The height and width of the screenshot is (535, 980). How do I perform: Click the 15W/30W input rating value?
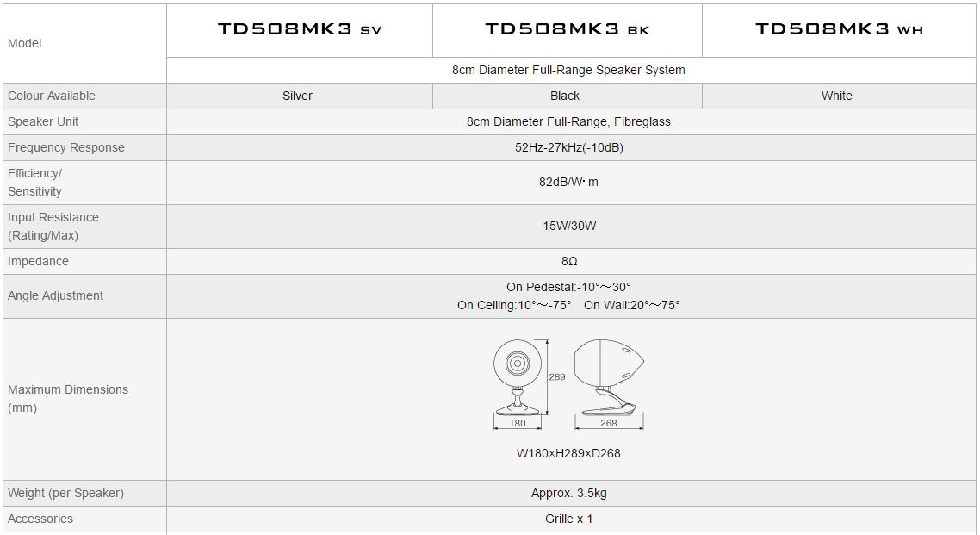coord(569,226)
